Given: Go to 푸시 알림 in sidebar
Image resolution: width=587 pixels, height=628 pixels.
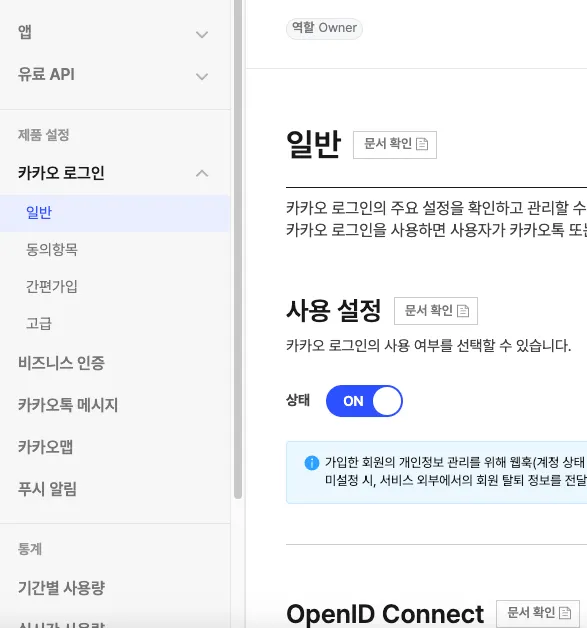Looking at the screenshot, I should [x=47, y=489].
